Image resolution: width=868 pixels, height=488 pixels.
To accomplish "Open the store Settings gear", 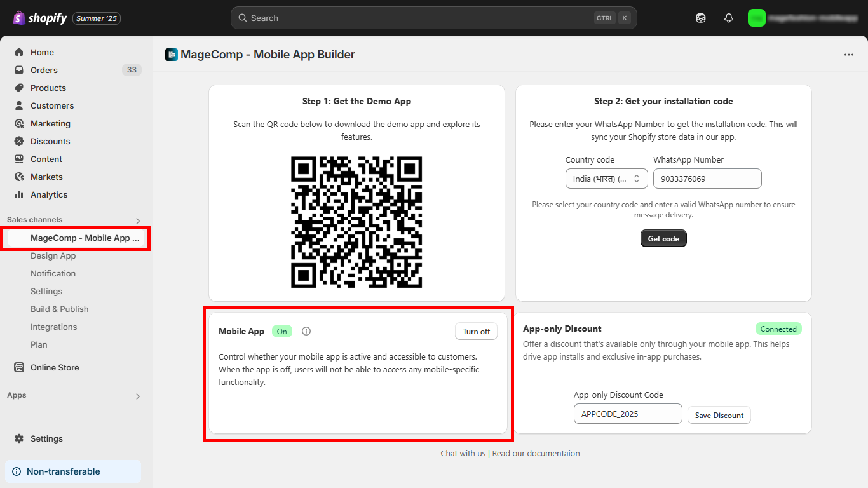I will click(x=46, y=438).
